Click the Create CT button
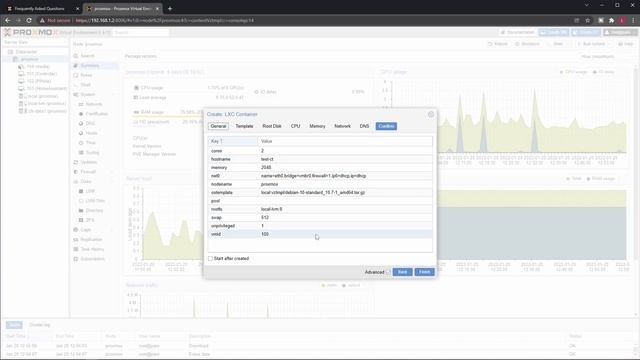This screenshot has width=640, height=360. [x=586, y=32]
